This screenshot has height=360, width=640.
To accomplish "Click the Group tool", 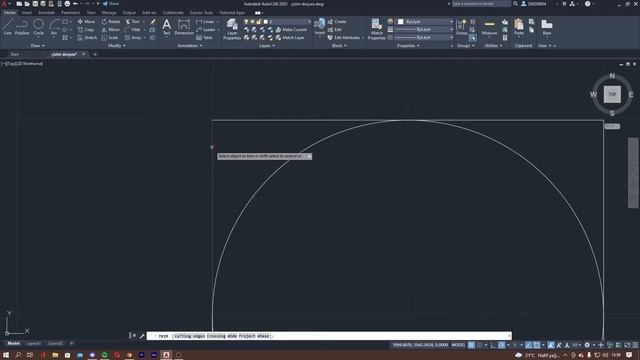I will [462, 27].
